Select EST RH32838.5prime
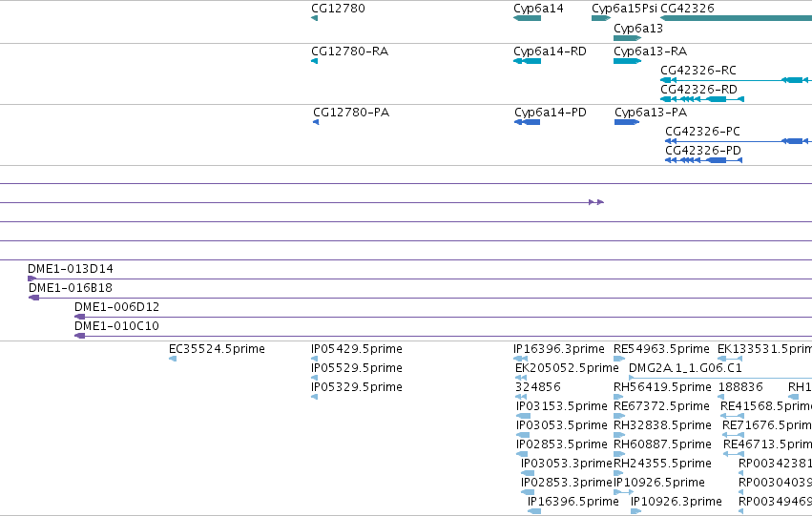This screenshot has height=516, width=812. (662, 425)
